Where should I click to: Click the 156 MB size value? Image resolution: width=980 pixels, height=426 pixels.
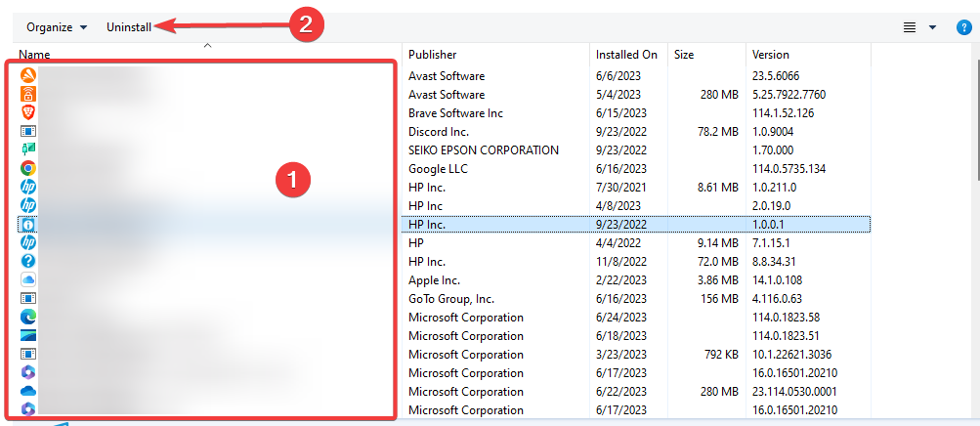click(x=721, y=299)
